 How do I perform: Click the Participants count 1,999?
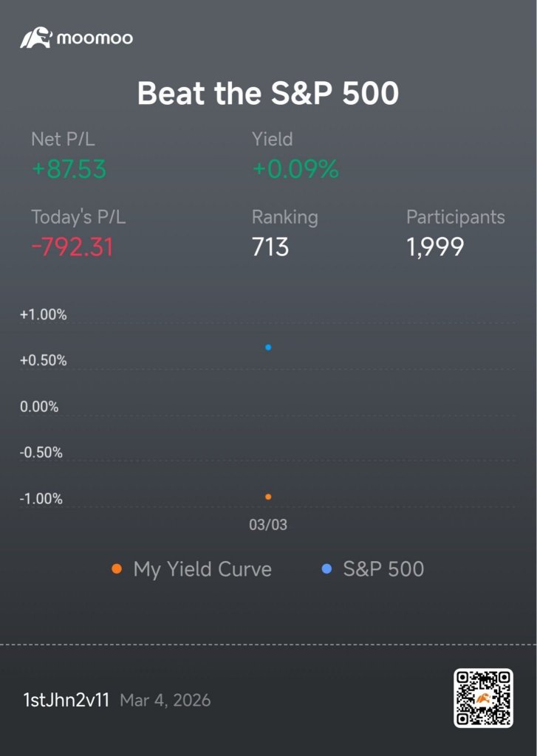pos(435,247)
